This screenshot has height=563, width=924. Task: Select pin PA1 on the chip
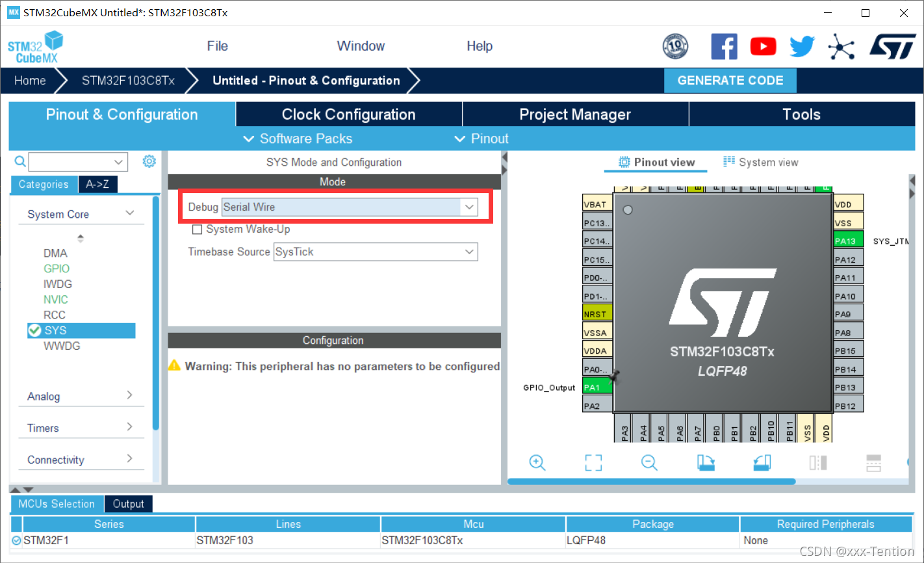coord(597,387)
